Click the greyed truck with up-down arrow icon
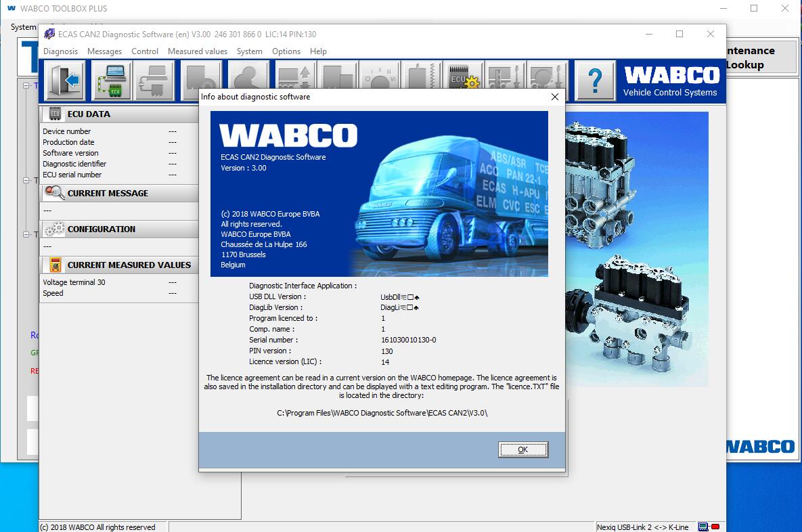The width and height of the screenshot is (802, 532). [x=295, y=74]
